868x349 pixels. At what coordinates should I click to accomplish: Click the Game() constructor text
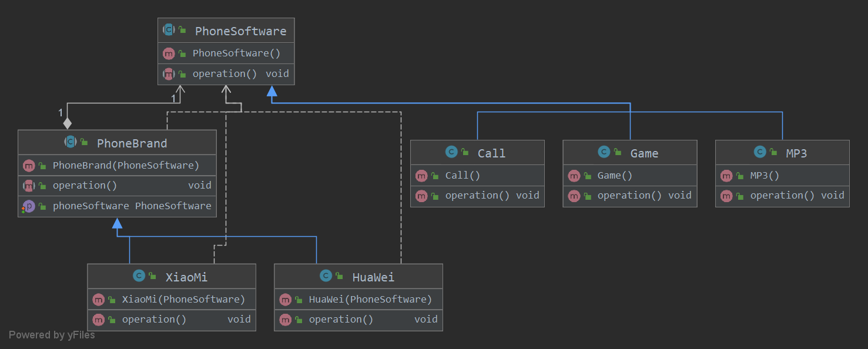coord(615,175)
